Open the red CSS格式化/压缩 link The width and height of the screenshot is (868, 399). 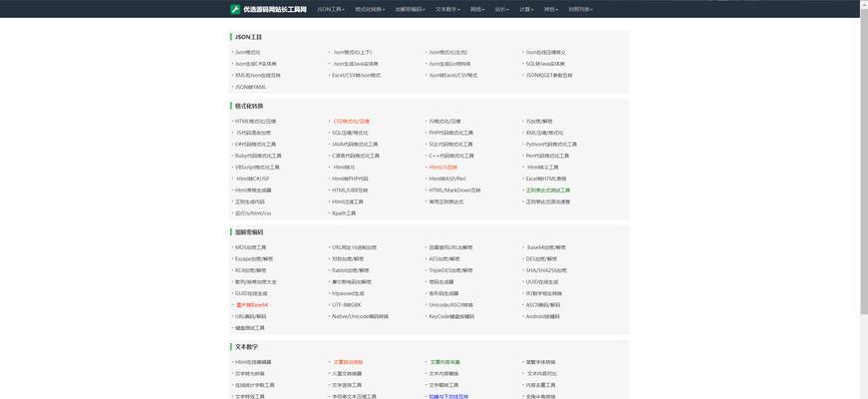[x=351, y=121]
